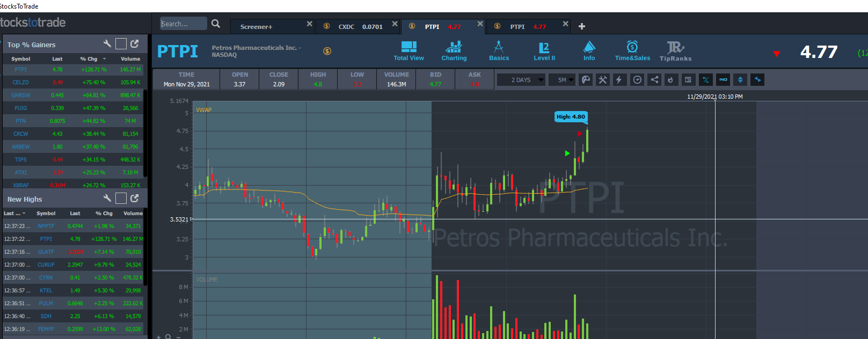This screenshot has width=868, height=339.
Task: Open TipRanks analysis
Action: pos(675,51)
